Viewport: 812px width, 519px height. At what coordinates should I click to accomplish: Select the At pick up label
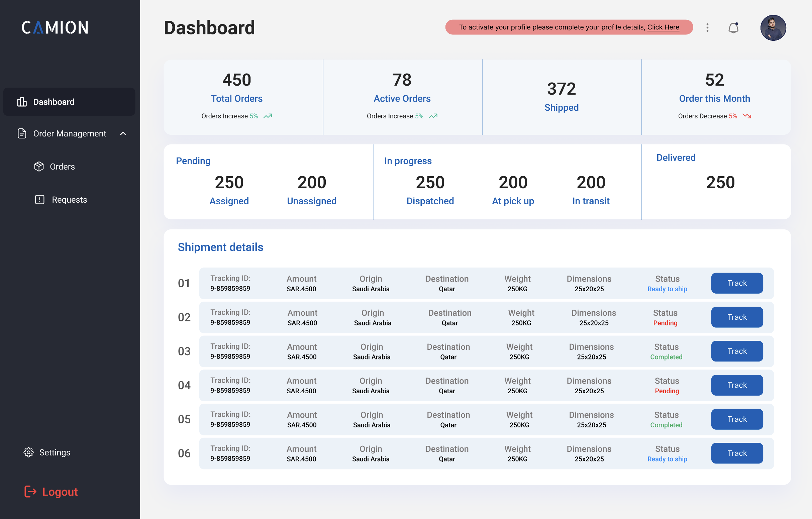(513, 201)
